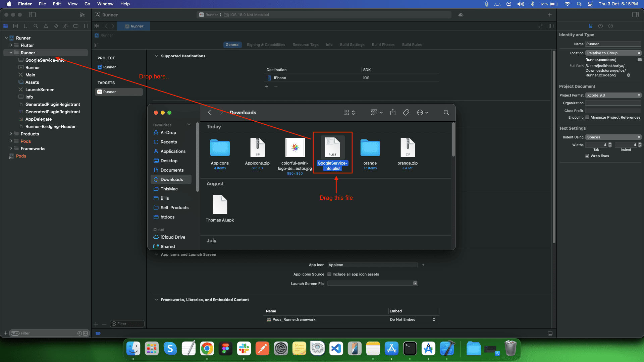Open the Project Format Xcode 9.3 dropdown
644x362 pixels.
point(613,96)
